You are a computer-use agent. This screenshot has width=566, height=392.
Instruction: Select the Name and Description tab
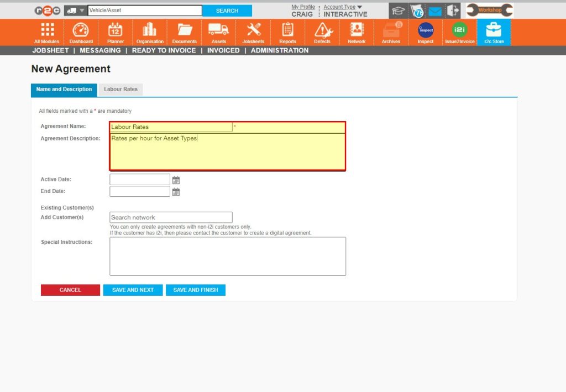(64, 90)
